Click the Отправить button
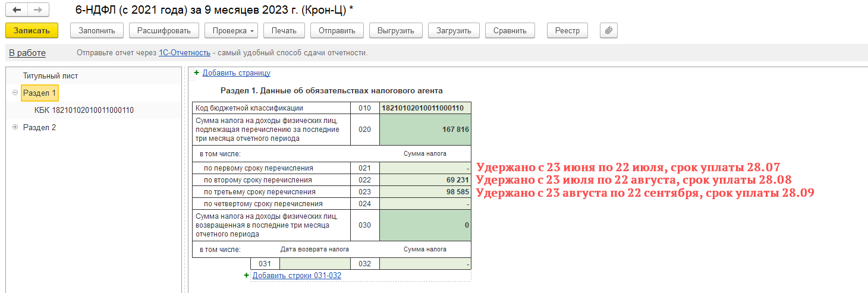868x293 pixels. 337,30
